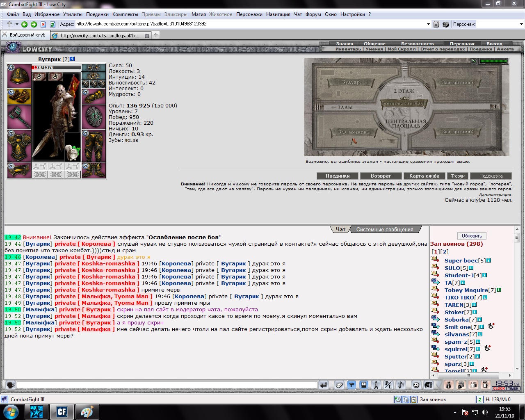Go forward with the green right arrow
Screen dimensions: 525x420
tap(34, 24)
